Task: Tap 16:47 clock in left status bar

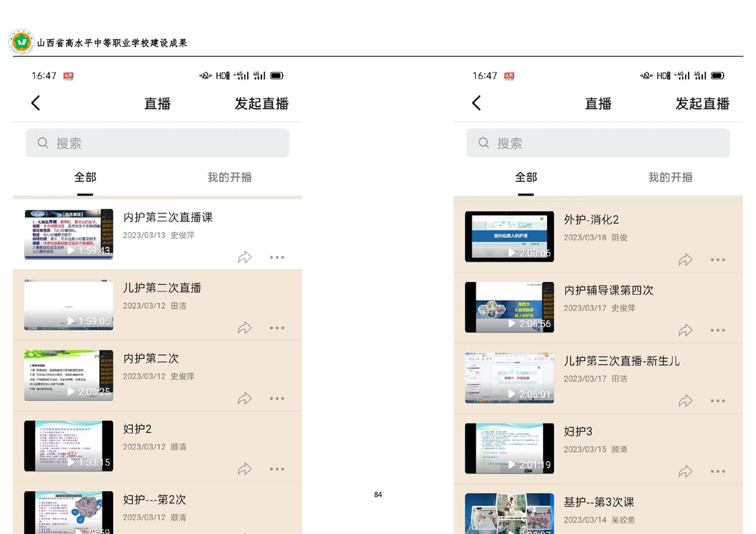Action: [44, 75]
